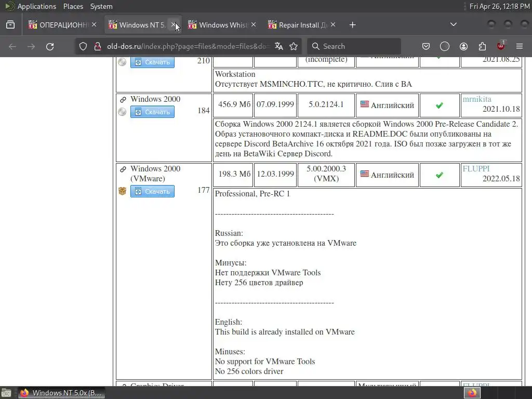
Task: Click the CD disc icon beside Windows 2000
Action: [122, 112]
